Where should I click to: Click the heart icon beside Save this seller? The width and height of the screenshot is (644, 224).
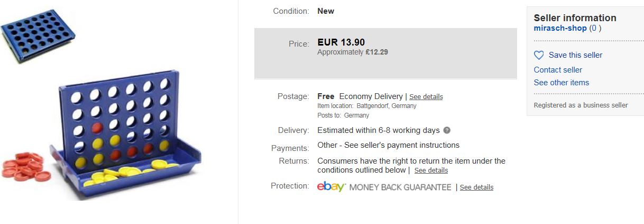click(539, 55)
